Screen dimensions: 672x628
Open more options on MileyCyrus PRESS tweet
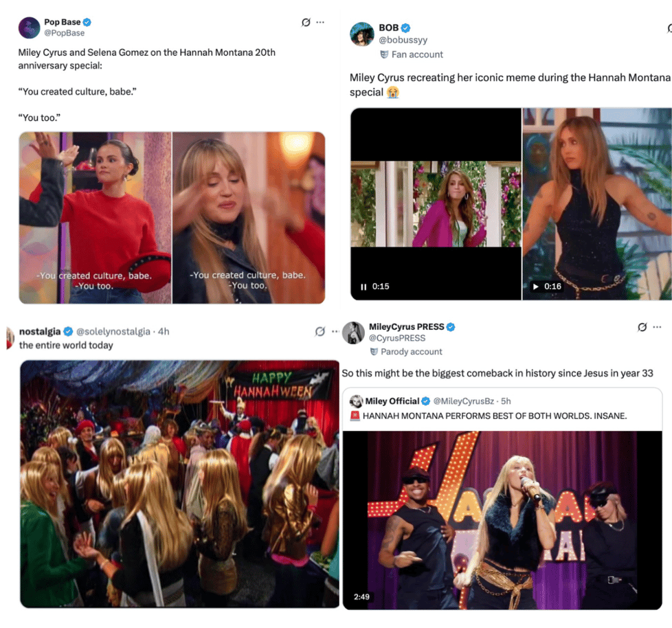tap(657, 327)
